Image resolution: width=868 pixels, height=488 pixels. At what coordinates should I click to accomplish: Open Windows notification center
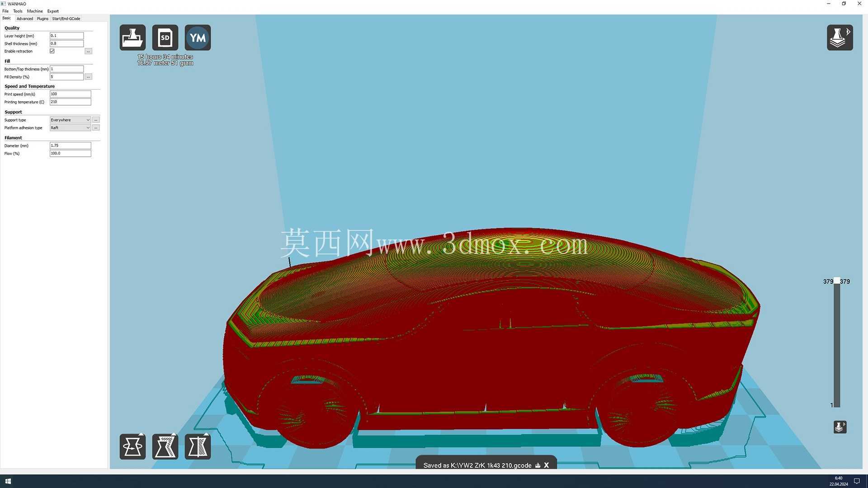tap(856, 481)
